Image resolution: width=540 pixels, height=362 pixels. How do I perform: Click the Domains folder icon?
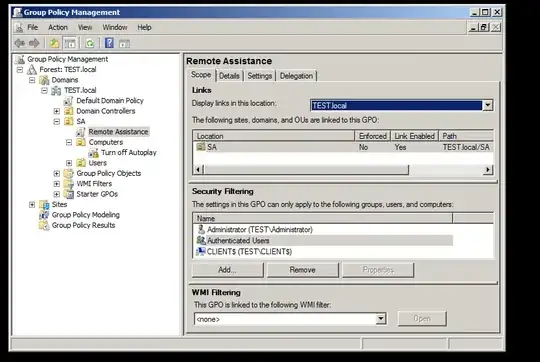[x=44, y=80]
